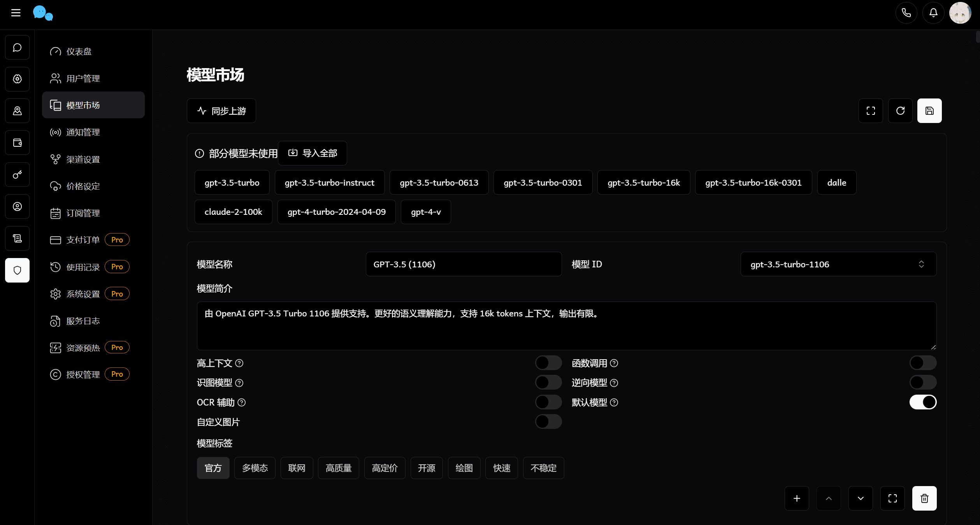Screen dimensions: 980x525
Task: Toggle the 自定义图片 switch
Action: [548, 422]
